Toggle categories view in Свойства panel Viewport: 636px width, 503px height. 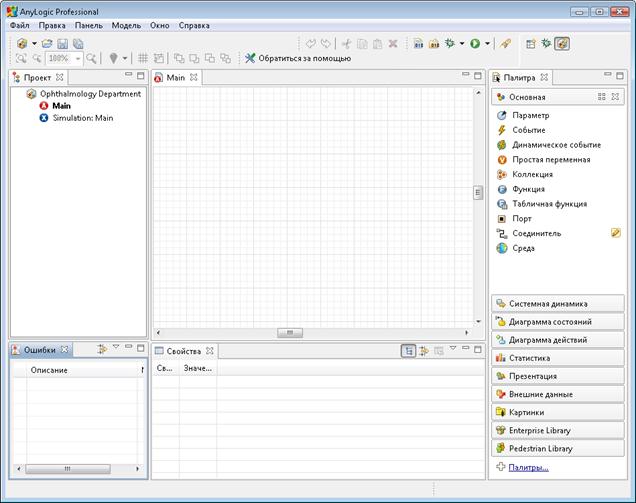click(x=409, y=351)
